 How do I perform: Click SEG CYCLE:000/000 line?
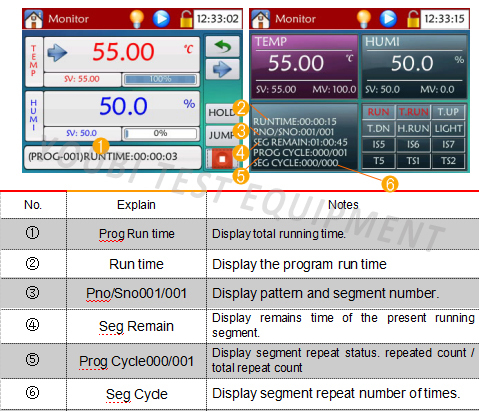295,163
